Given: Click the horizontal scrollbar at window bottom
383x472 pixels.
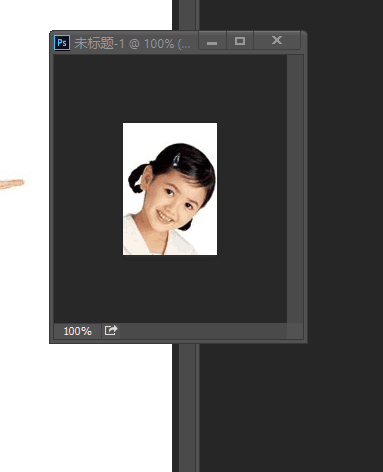Looking at the screenshot, I should coord(203,331).
